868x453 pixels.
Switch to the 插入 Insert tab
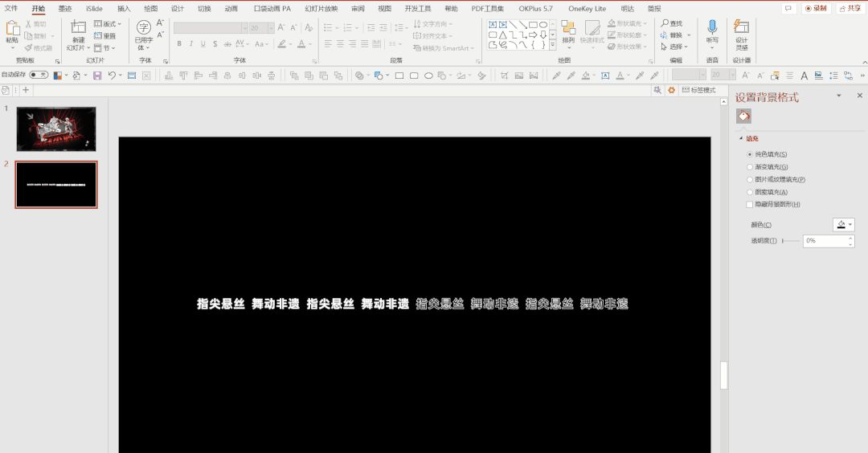click(x=124, y=8)
